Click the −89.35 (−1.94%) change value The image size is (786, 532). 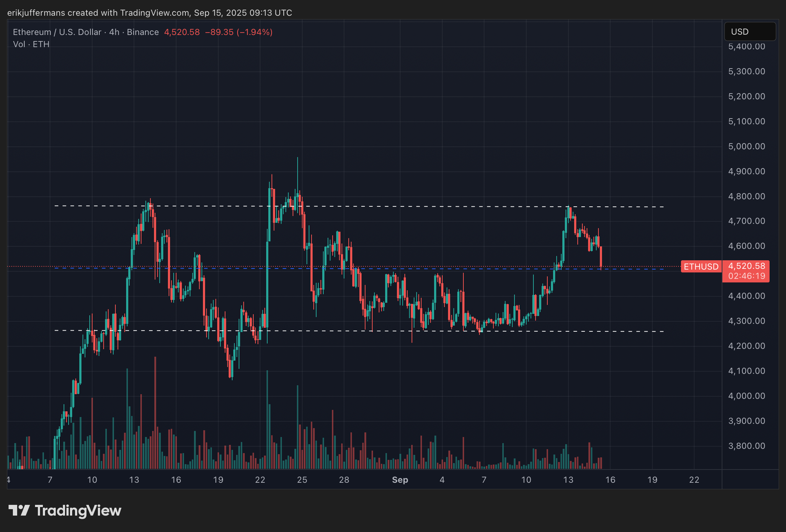pyautogui.click(x=238, y=32)
